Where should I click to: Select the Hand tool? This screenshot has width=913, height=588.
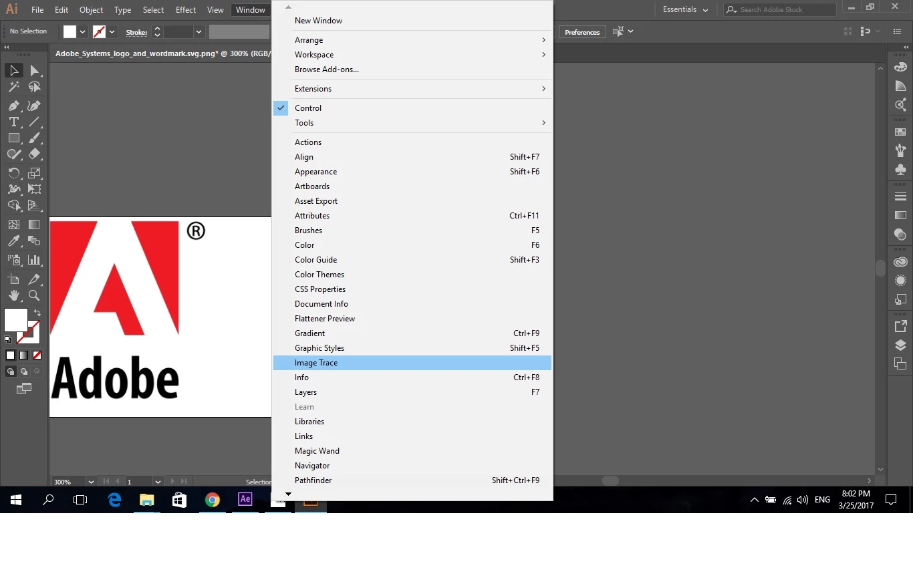(x=13, y=295)
